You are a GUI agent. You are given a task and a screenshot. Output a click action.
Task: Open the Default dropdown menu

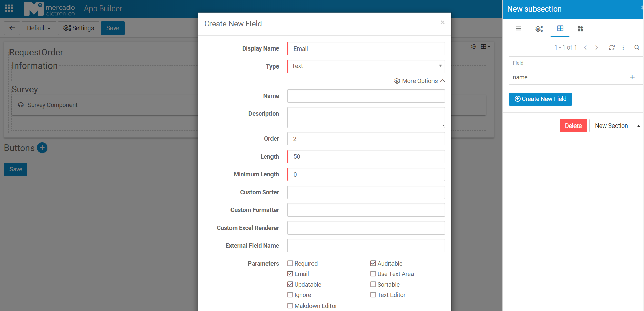point(39,28)
